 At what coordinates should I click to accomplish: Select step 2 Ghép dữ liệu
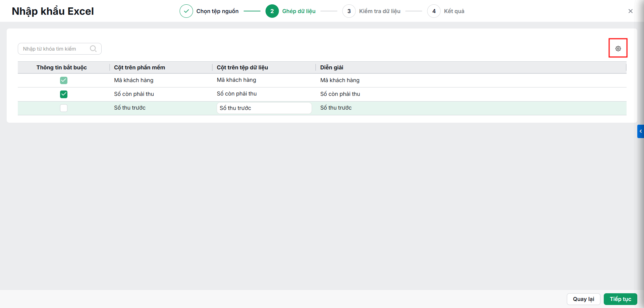[290, 11]
